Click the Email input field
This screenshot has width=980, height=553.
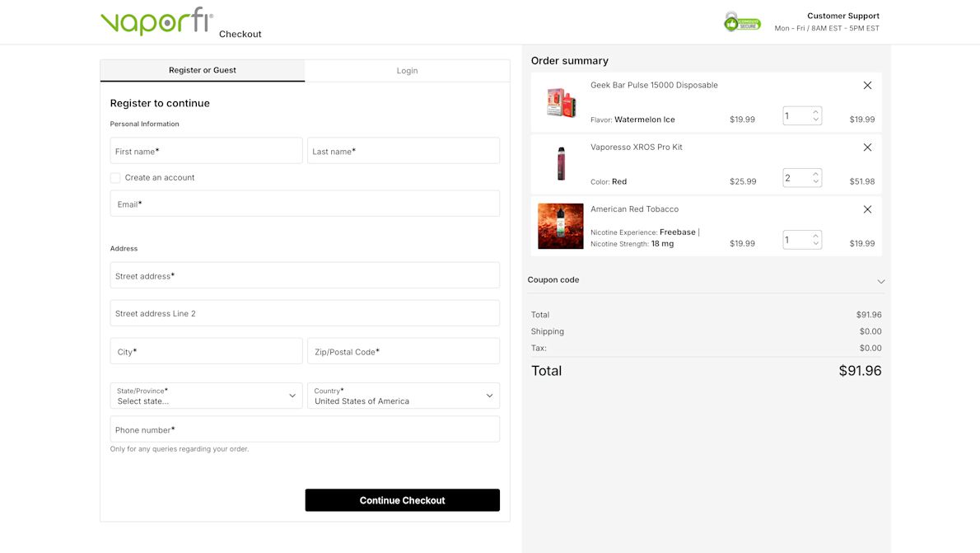pyautogui.click(x=305, y=204)
